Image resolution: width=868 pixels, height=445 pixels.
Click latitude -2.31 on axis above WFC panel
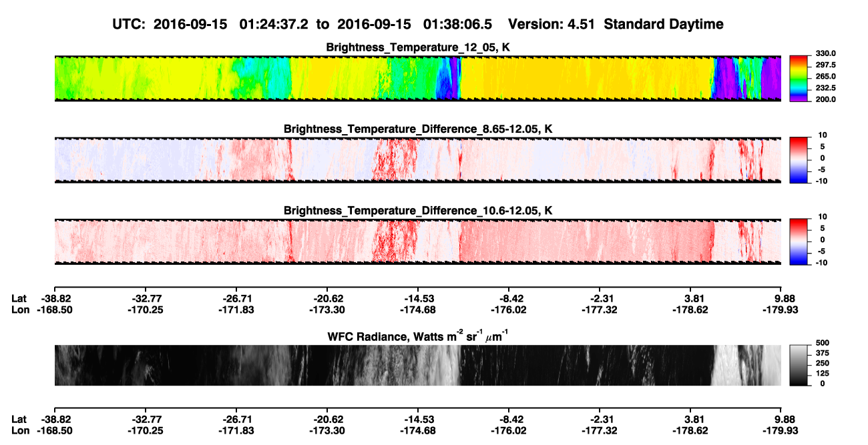[600, 299]
